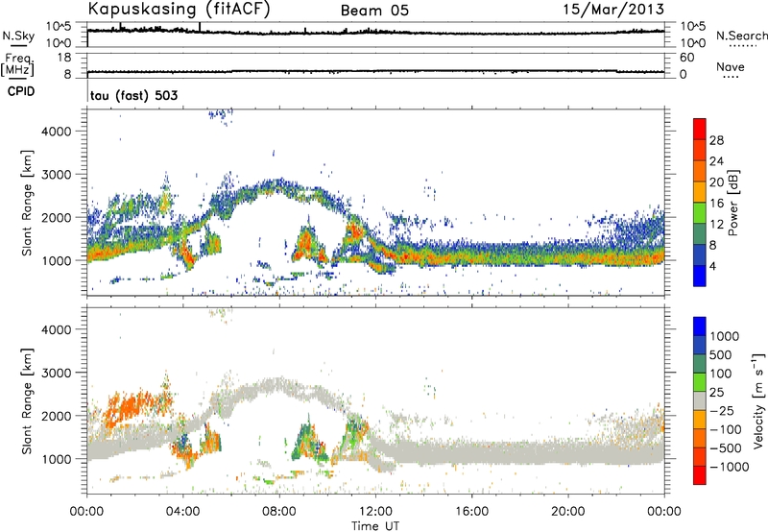Click the "20" label on the Power scale
The height and width of the screenshot is (532, 768).
click(x=716, y=182)
